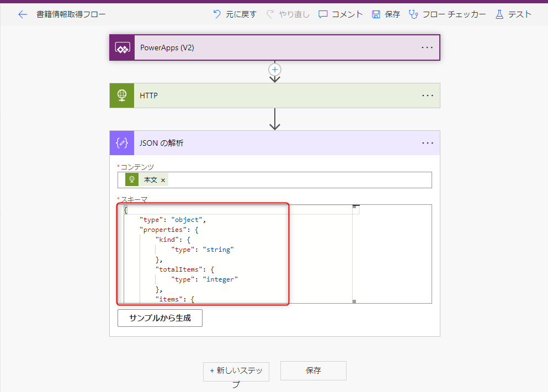Click the "totalItems" line in schema
The width and height of the screenshot is (548, 392).
pos(185,269)
